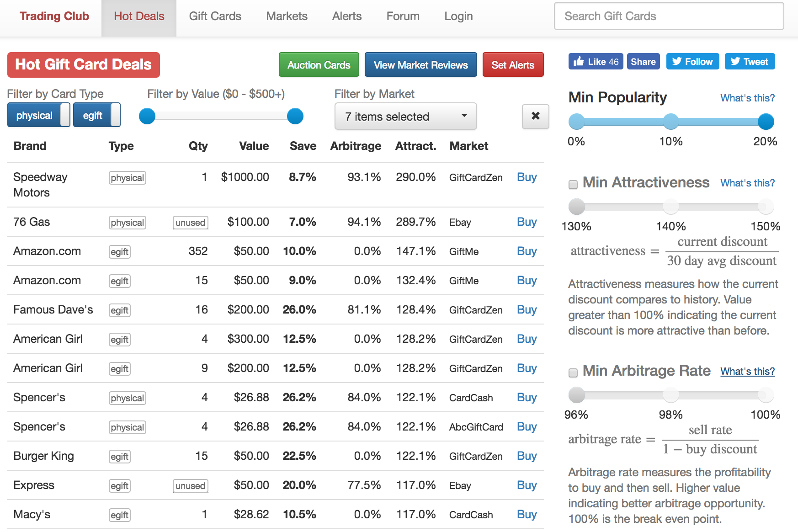Switch to the Hot Deals tab
This screenshot has width=798, height=532.
pos(139,17)
